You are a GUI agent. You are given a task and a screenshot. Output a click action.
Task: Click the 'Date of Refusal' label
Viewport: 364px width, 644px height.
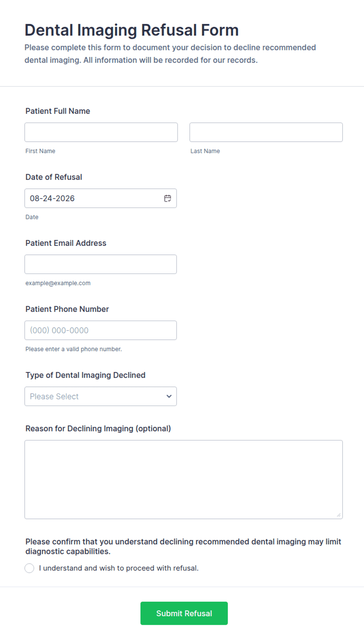54,177
